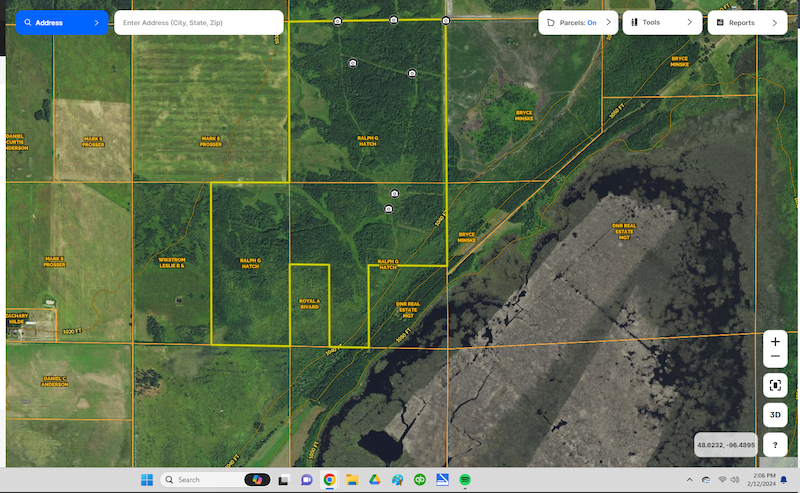Click the Royal A Rivard parcel label
Image resolution: width=800 pixels, height=493 pixels.
(309, 303)
